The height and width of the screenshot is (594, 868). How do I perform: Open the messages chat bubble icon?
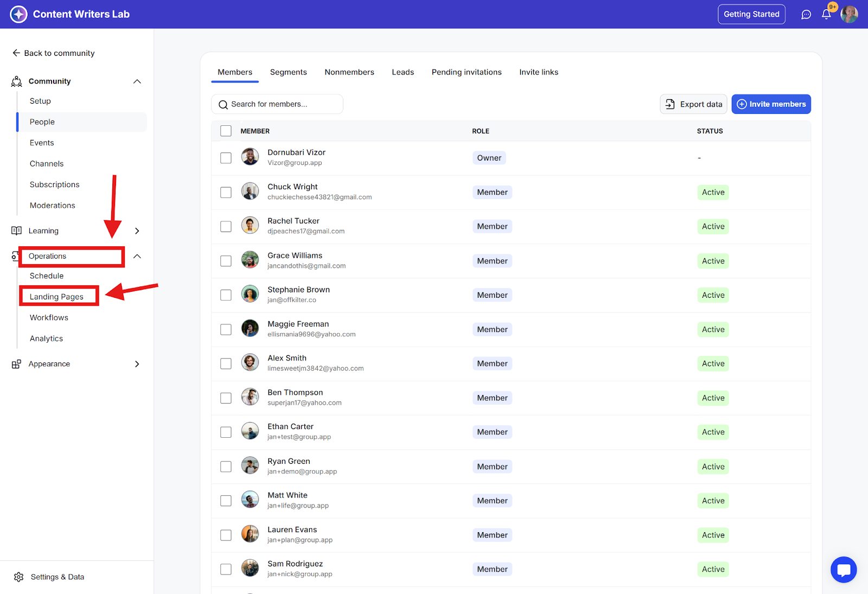click(806, 15)
